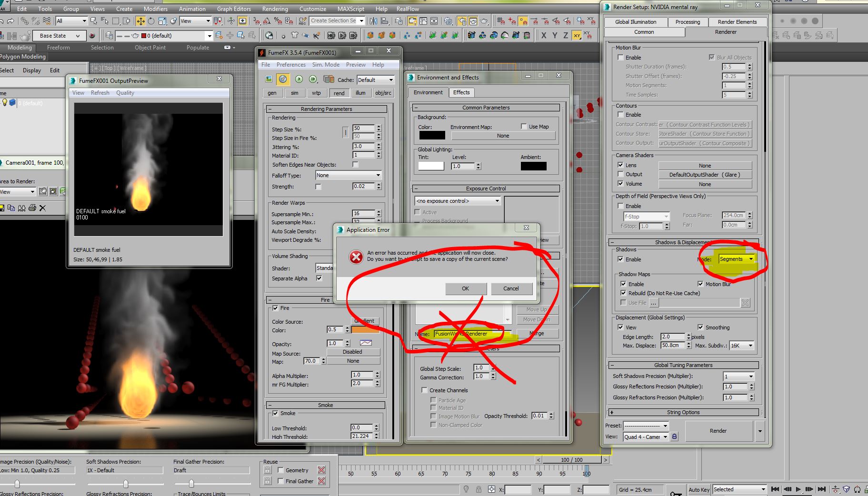Click the Bind to Space Warp icon
The height and width of the screenshot is (496, 868).
(x=47, y=21)
